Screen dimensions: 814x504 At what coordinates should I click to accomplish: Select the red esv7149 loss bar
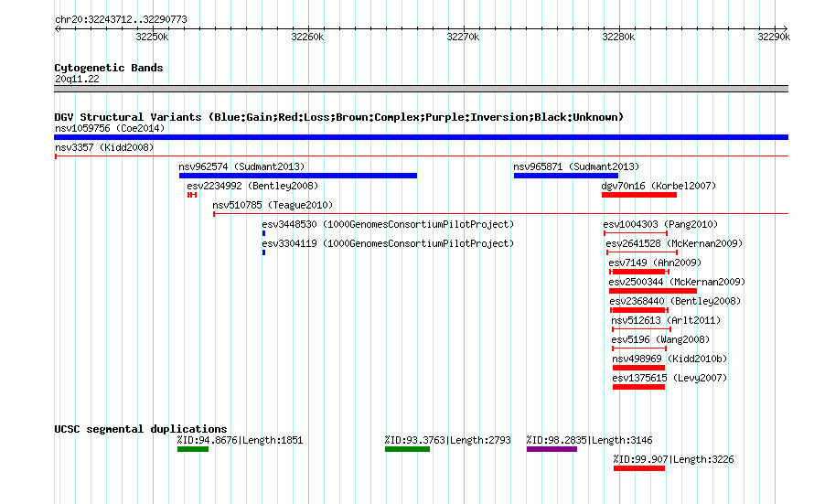coord(639,272)
